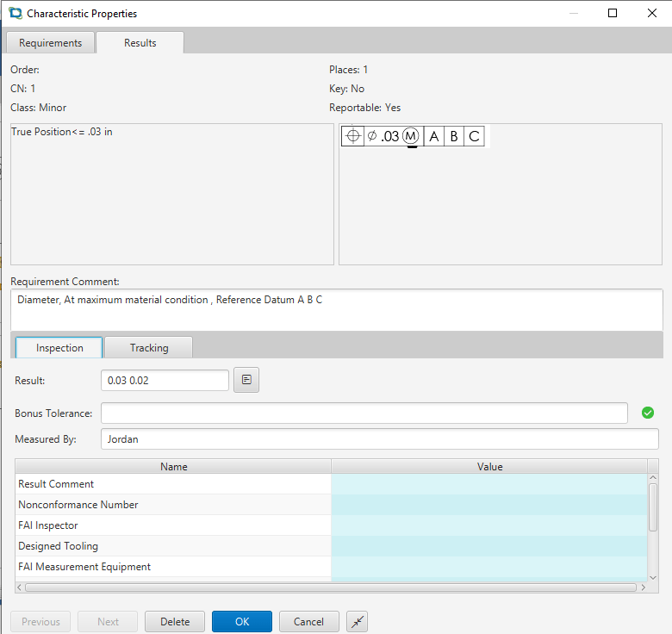The image size is (672, 634).
Task: Cancel the characteristic properties dialog
Action: click(x=308, y=622)
